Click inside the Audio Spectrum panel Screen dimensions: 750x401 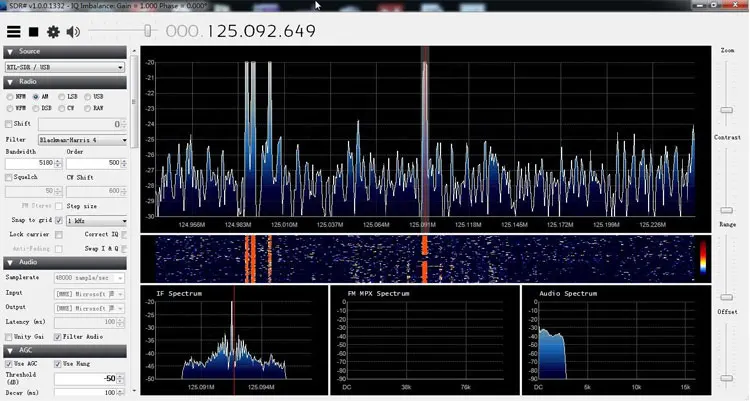616,340
